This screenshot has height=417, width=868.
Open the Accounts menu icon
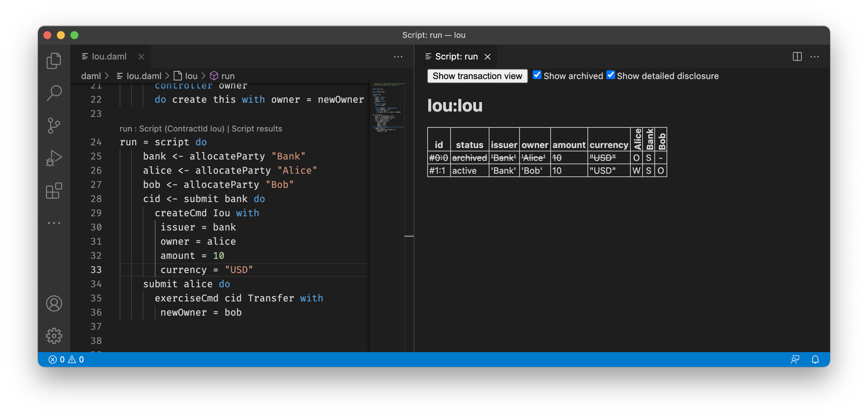[x=54, y=303]
